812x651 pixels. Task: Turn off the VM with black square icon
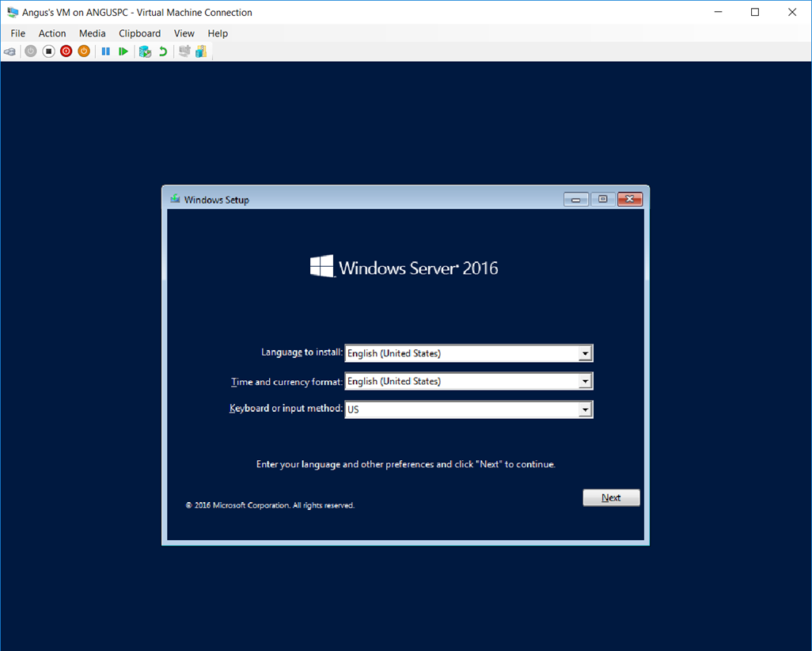(49, 51)
